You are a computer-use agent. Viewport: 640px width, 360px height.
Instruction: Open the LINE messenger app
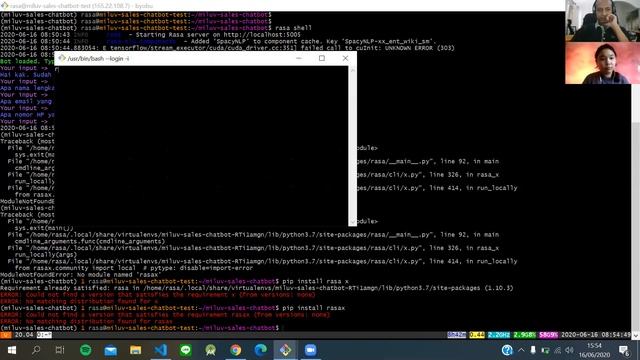coord(186,350)
